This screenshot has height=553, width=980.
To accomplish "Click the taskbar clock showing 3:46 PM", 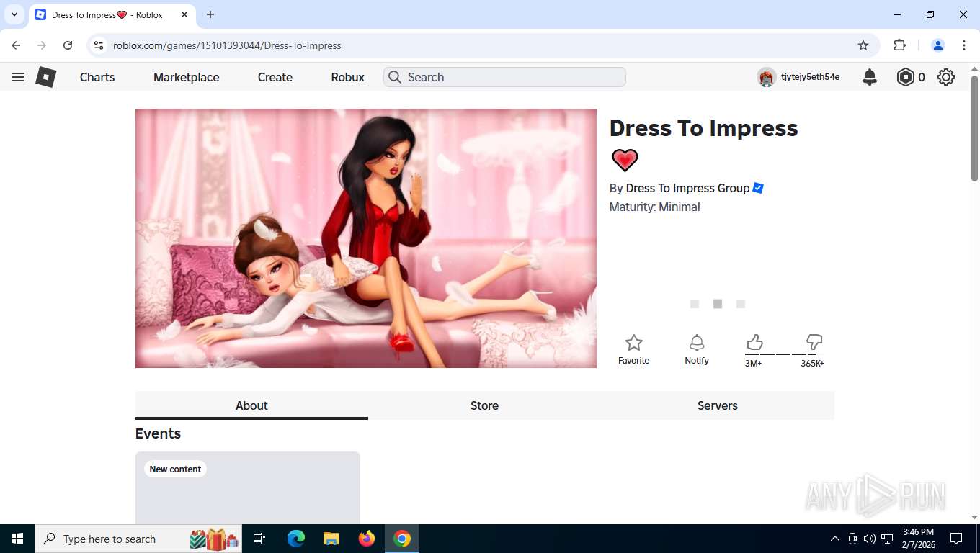I will click(x=918, y=539).
